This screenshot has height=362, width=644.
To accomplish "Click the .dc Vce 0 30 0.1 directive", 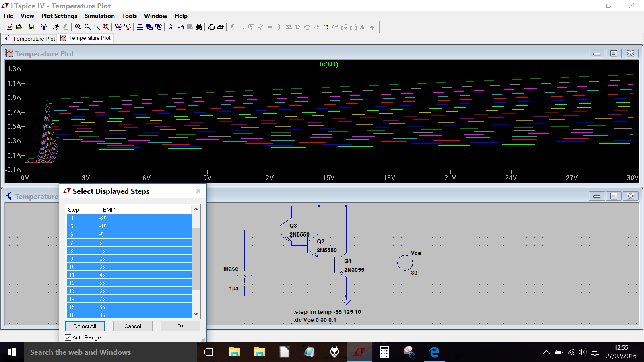I will pos(315,320).
